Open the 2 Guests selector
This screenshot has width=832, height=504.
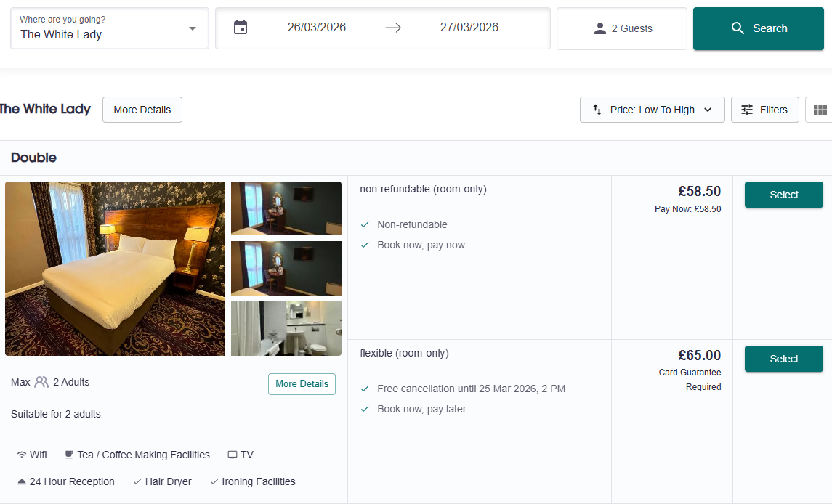(x=622, y=28)
